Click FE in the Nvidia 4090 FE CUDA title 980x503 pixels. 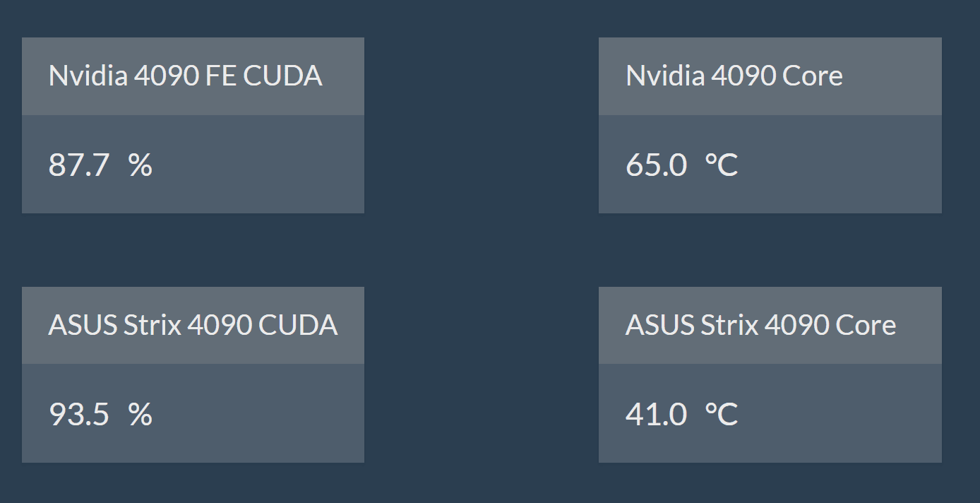pos(221,76)
